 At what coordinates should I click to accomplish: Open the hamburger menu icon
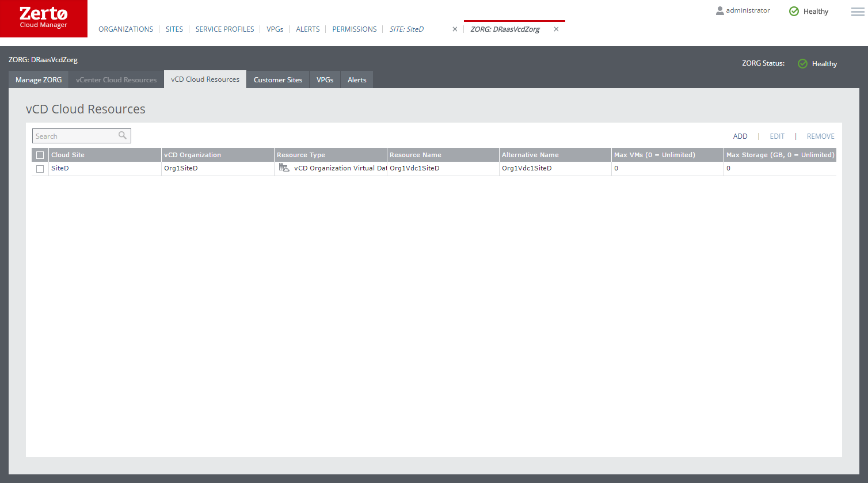tap(858, 12)
